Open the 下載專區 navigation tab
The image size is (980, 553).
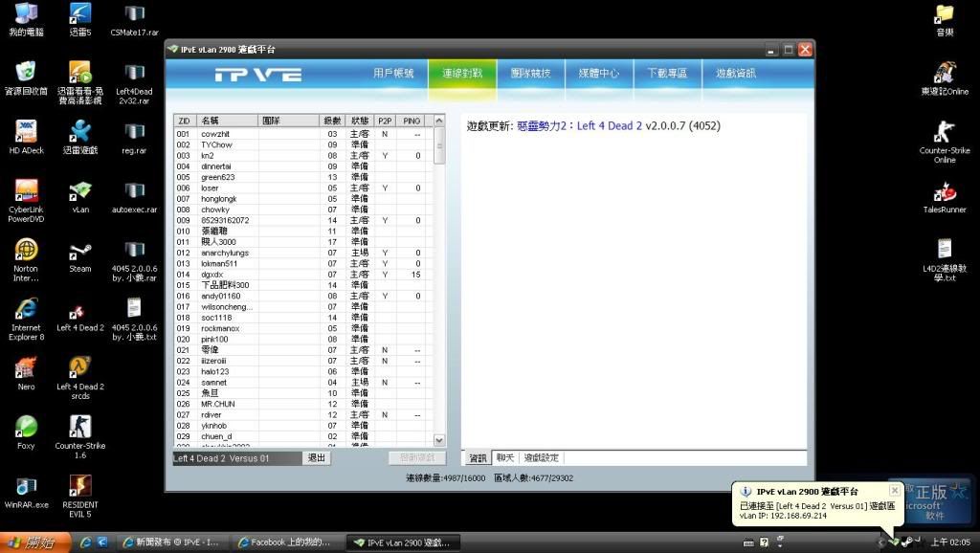coord(667,74)
